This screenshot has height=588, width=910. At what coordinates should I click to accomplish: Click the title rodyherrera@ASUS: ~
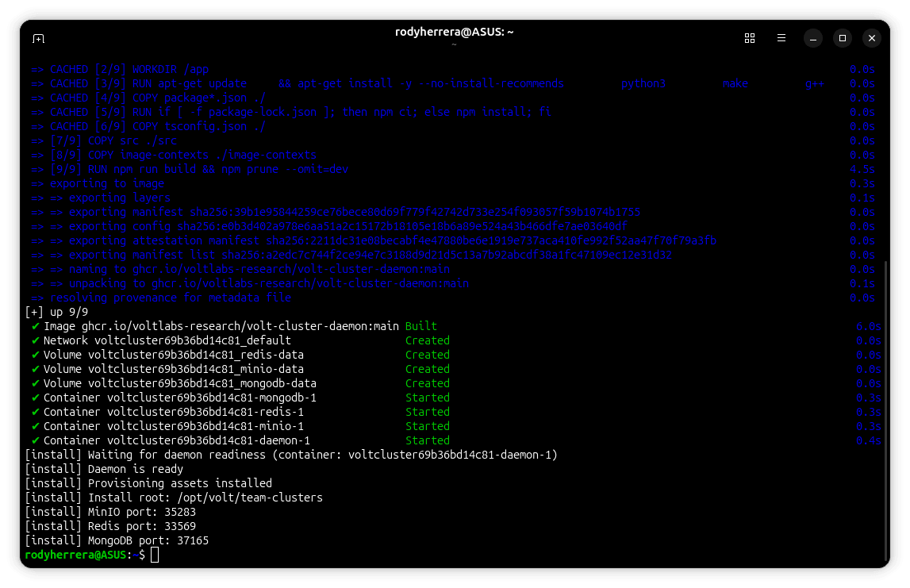click(x=455, y=33)
